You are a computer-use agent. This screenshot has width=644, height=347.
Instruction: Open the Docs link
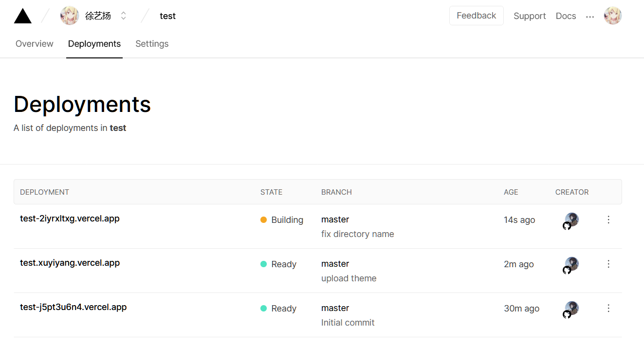(566, 16)
